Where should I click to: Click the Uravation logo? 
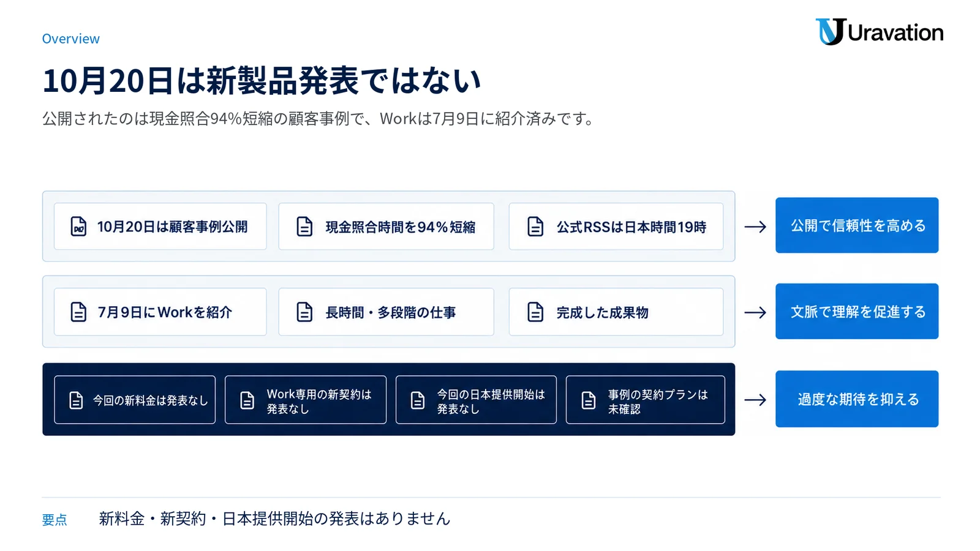click(x=879, y=32)
